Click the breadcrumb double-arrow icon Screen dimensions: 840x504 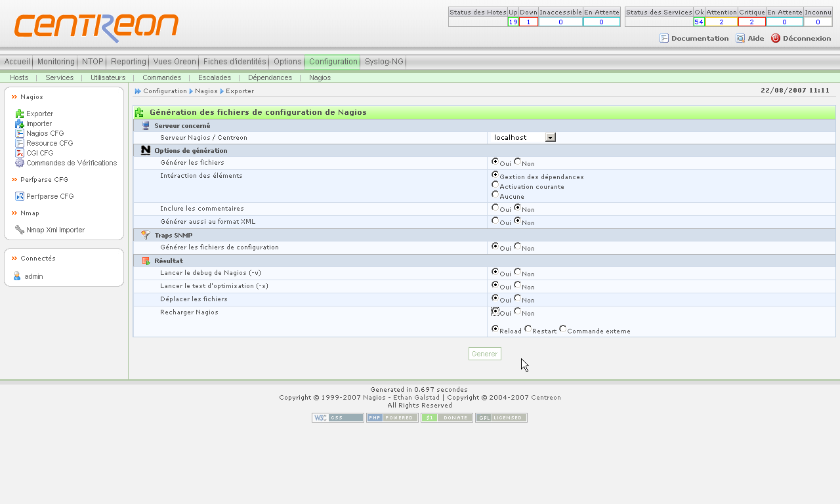pos(138,91)
